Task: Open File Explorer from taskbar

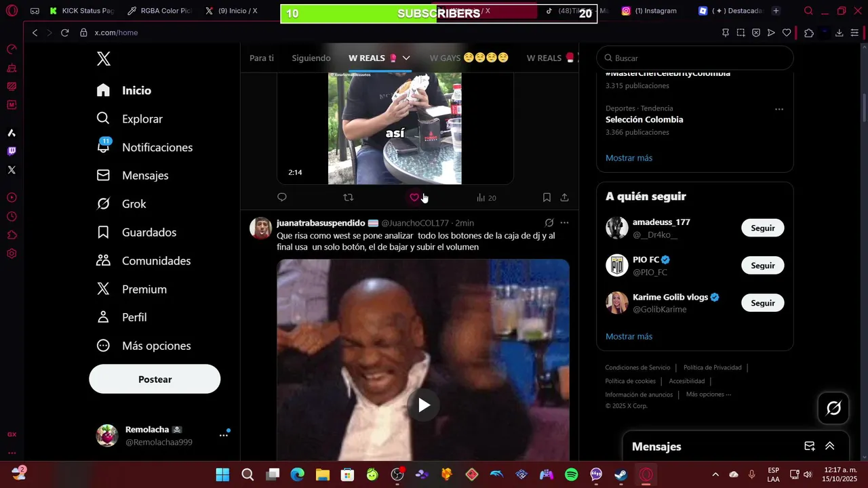Action: [x=322, y=474]
